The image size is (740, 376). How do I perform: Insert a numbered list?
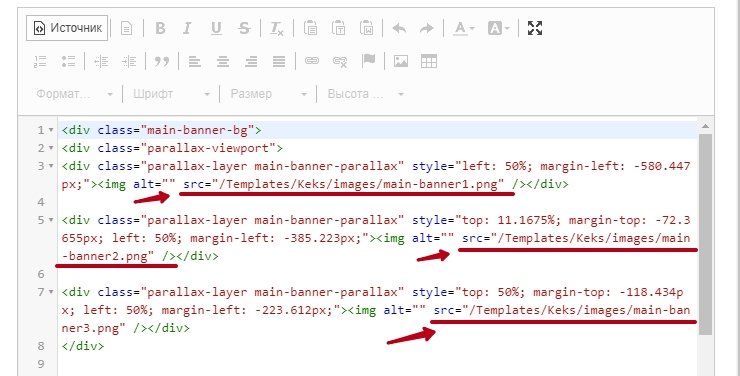tap(41, 61)
